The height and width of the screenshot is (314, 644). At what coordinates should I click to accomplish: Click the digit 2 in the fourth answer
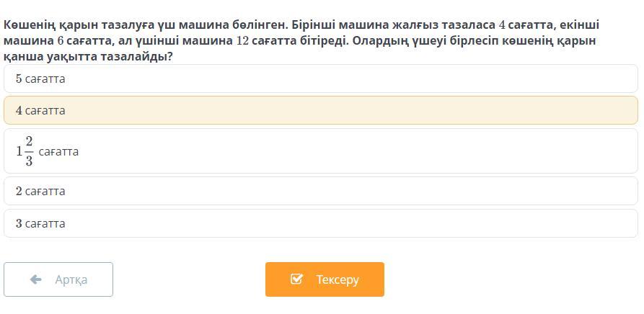(x=19, y=191)
